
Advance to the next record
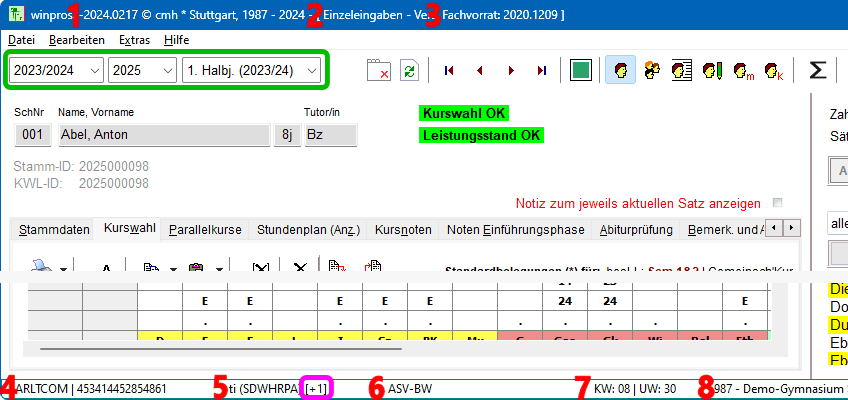coord(511,71)
